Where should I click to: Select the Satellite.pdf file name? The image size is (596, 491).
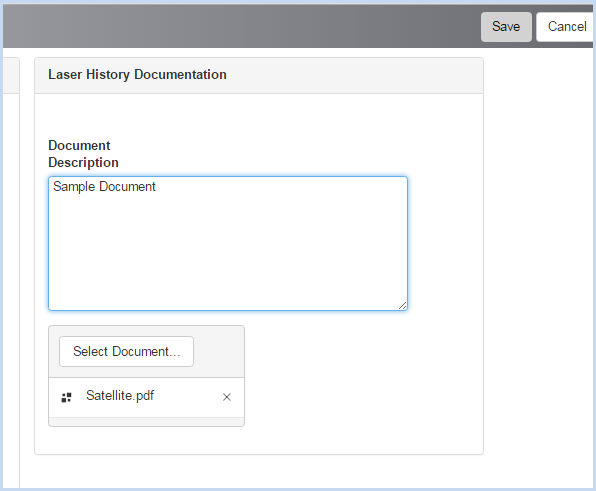tap(120, 396)
